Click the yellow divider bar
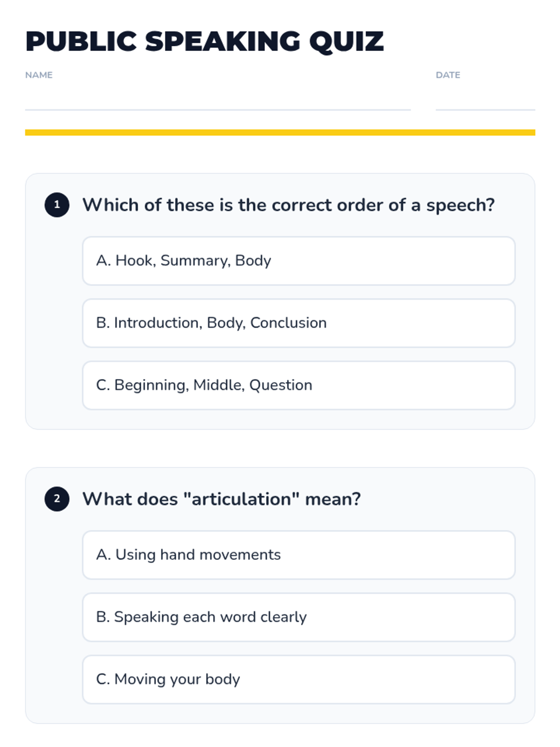560x747 pixels. (280, 133)
